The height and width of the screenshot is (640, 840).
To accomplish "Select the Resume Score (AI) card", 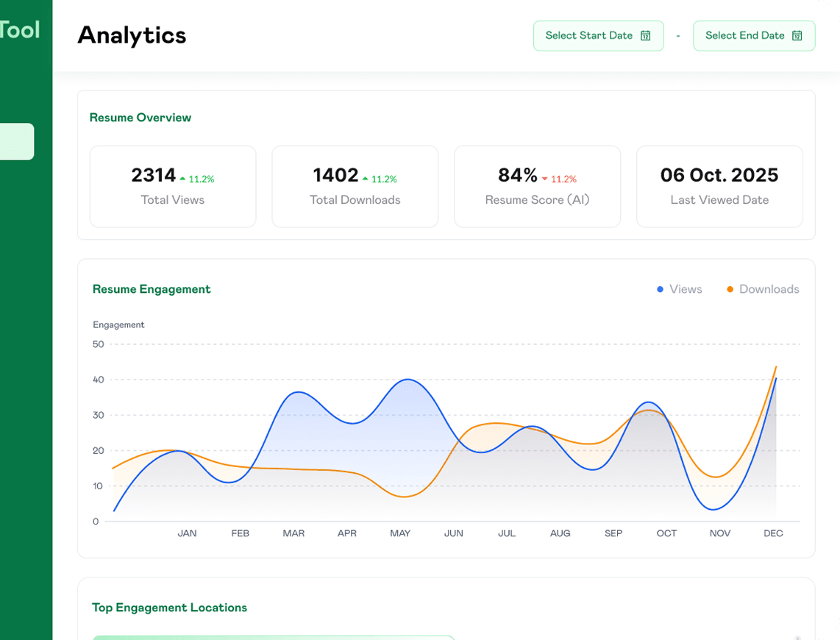I will [537, 186].
